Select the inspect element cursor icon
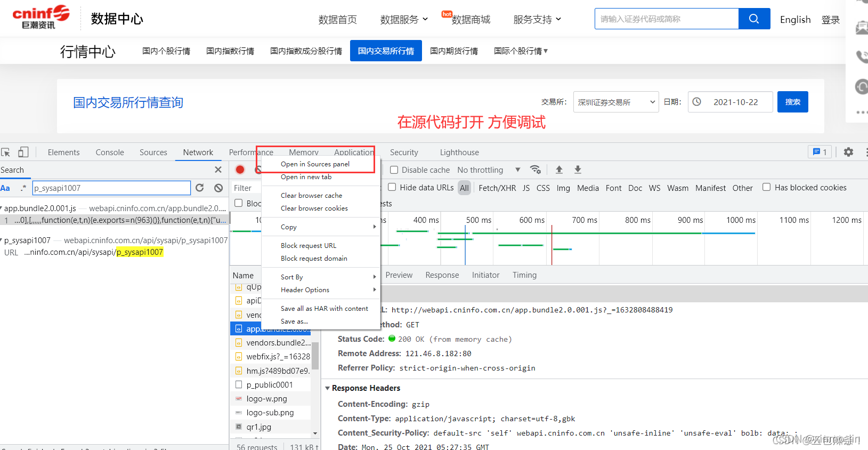This screenshot has width=868, height=450. (6, 152)
